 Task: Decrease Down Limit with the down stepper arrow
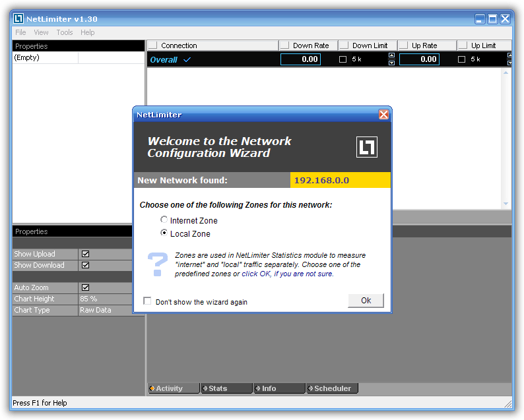pyautogui.click(x=391, y=63)
